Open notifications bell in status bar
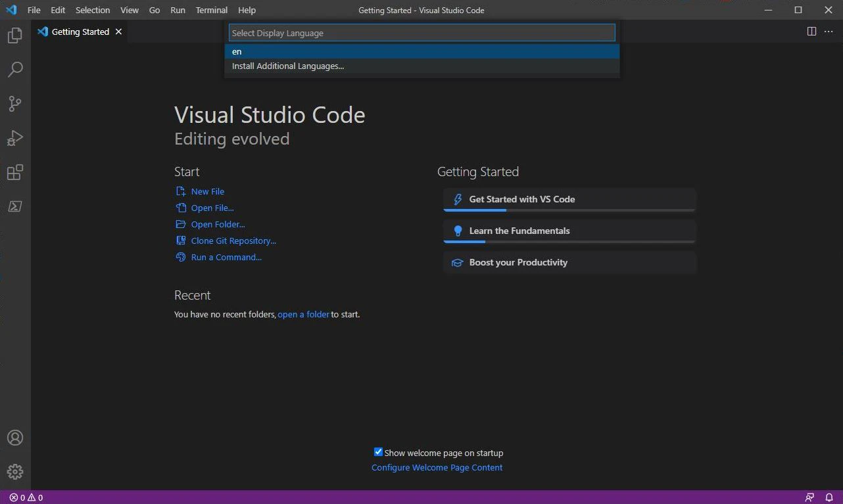Viewport: 843px width, 504px height. pyautogui.click(x=829, y=497)
